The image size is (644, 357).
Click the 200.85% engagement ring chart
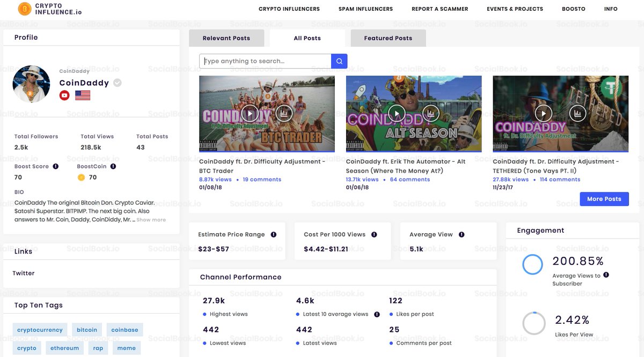tap(533, 265)
